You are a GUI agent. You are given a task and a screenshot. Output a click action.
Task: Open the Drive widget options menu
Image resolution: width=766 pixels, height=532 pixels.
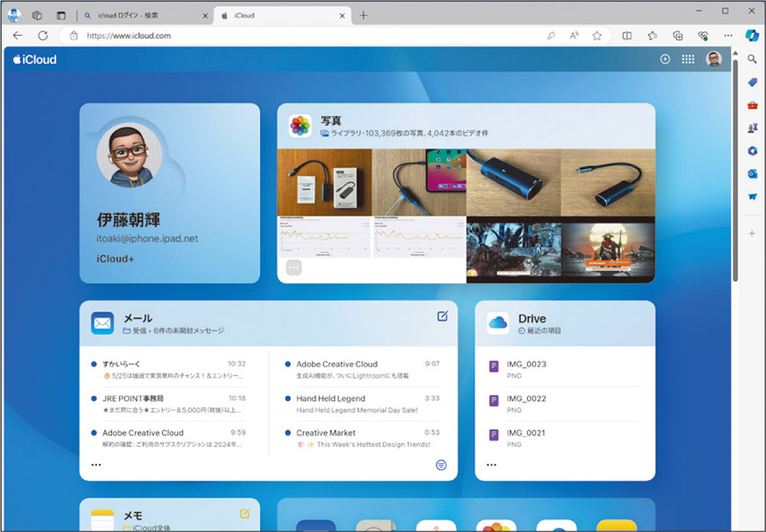tap(491, 463)
